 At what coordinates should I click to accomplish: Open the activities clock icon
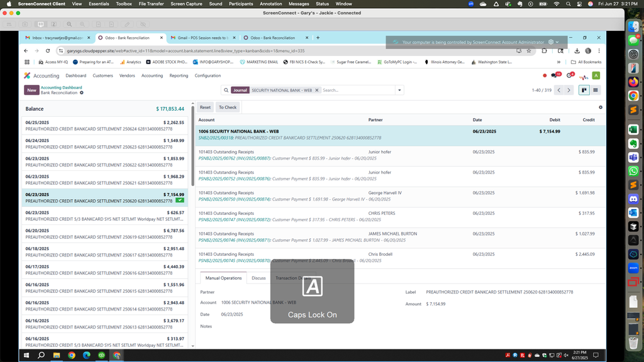[x=570, y=75]
